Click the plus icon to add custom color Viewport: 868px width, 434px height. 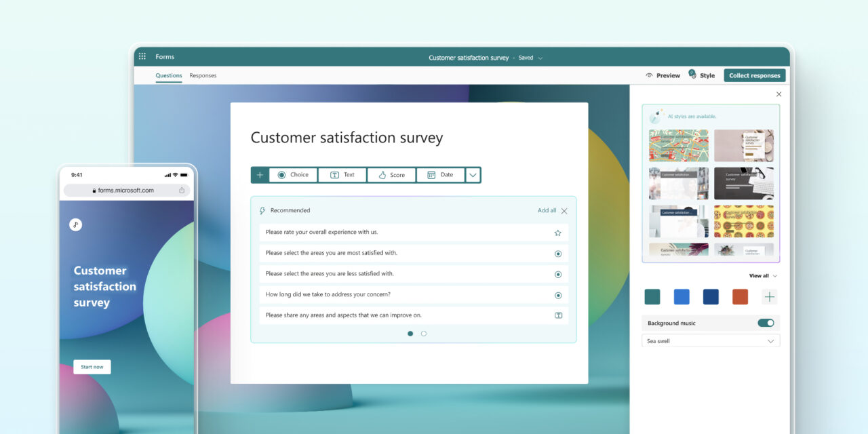click(x=769, y=297)
